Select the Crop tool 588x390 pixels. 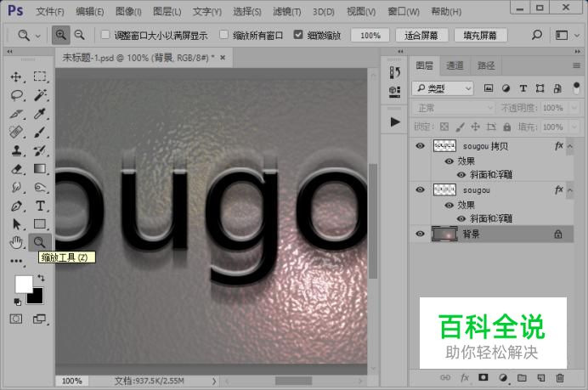point(16,114)
